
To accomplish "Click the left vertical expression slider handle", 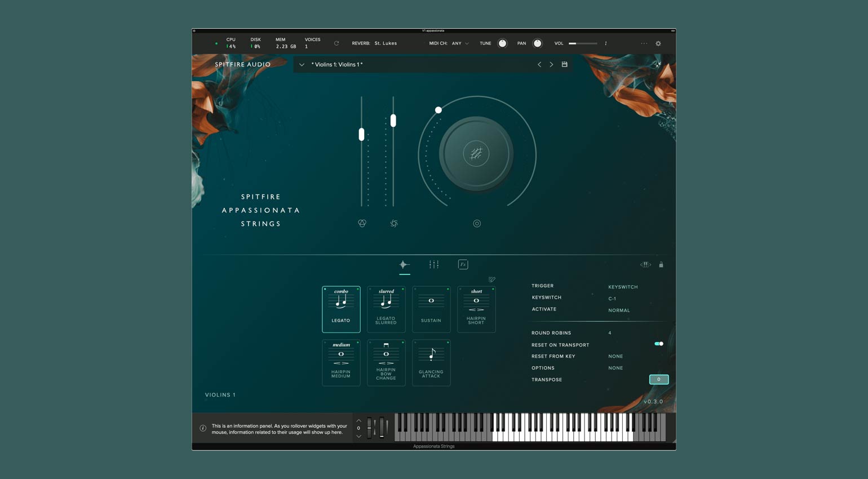I will (x=361, y=134).
